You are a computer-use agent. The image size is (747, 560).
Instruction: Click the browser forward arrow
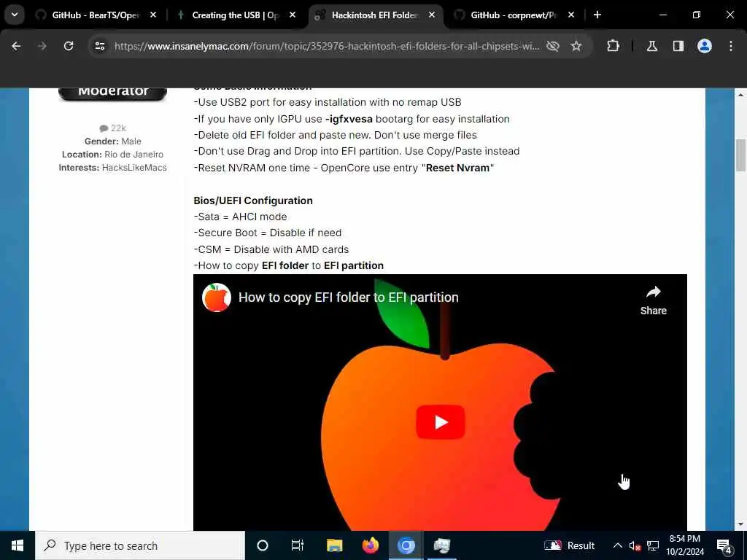pos(42,46)
